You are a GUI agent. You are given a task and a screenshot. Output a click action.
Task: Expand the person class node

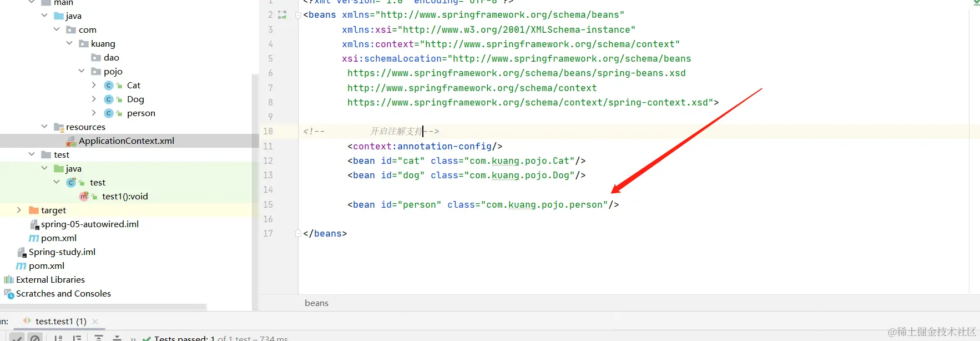[x=94, y=113]
